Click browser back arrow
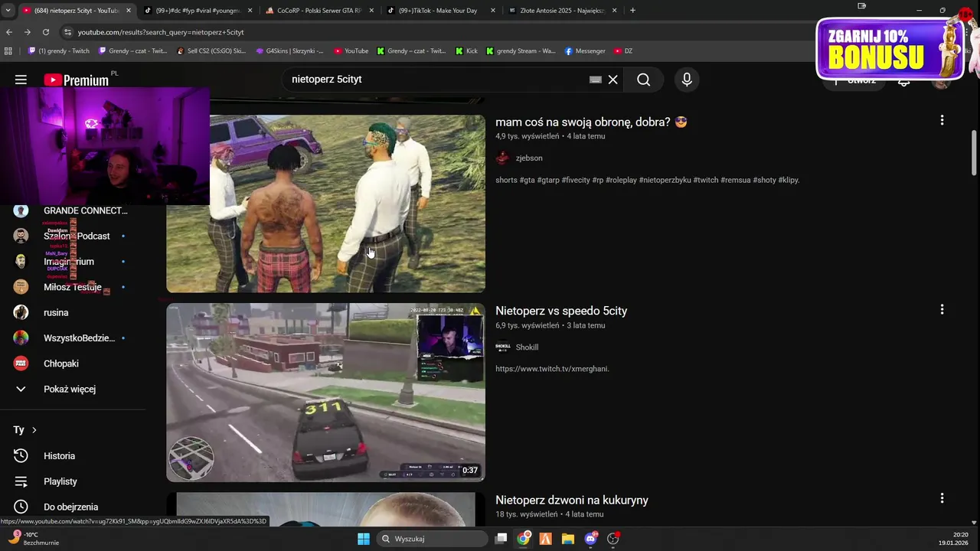This screenshot has height=551, width=980. [x=9, y=32]
